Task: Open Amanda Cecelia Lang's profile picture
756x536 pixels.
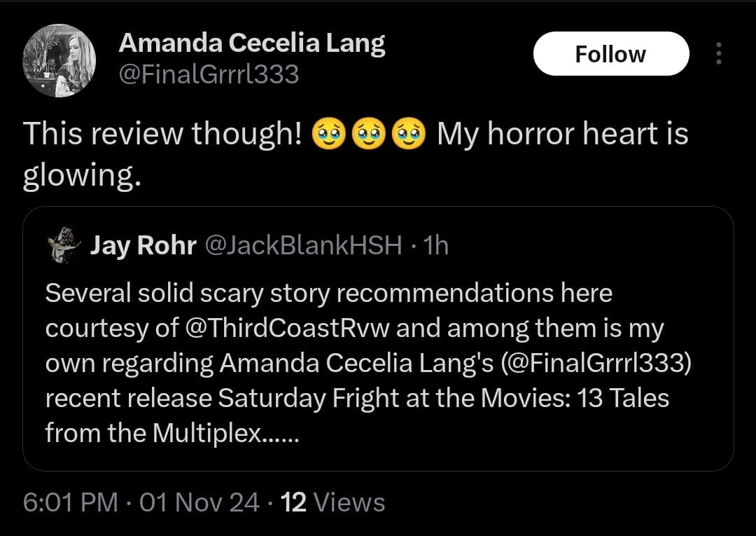Action: (x=59, y=60)
